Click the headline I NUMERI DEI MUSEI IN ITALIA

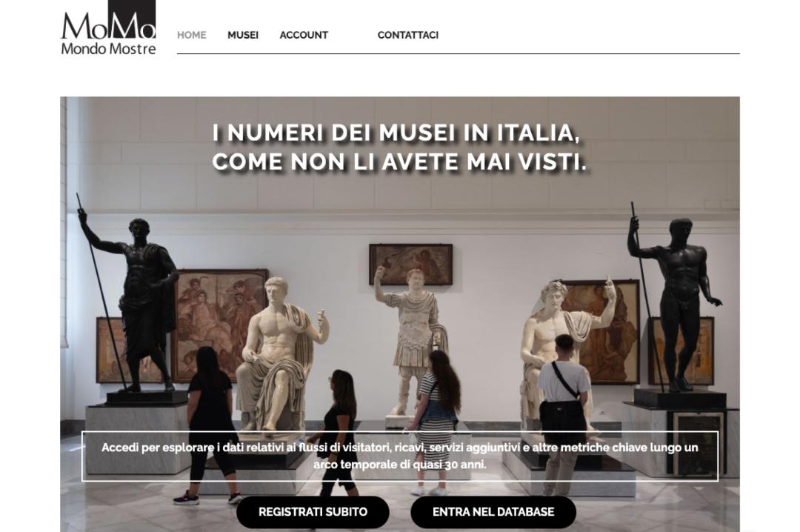(x=396, y=133)
